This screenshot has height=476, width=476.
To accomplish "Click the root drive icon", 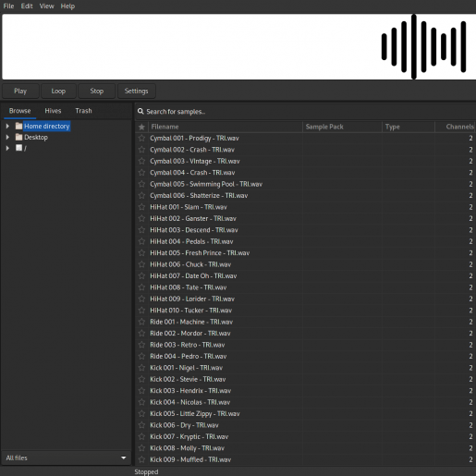I will 18,148.
